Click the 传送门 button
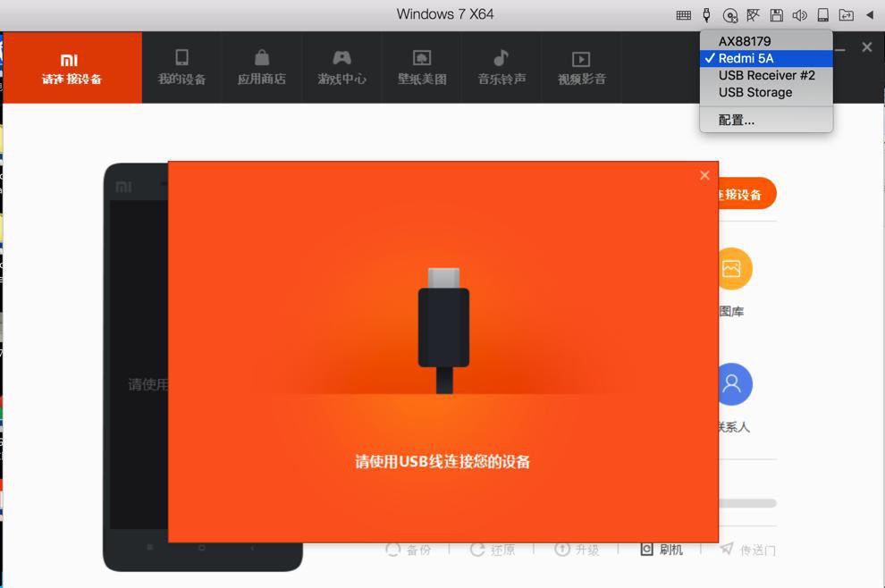This screenshot has width=885, height=588. [748, 550]
